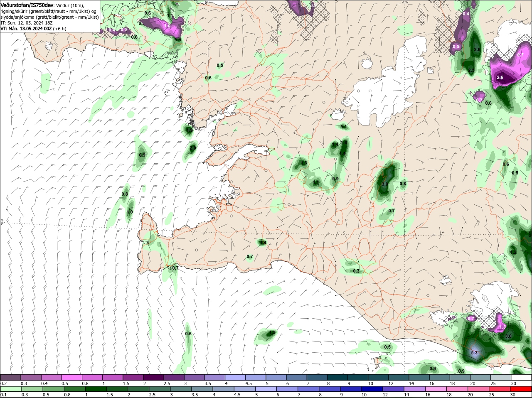
Task: Click the 0.4 label on snow scale
Action: (x=44, y=383)
